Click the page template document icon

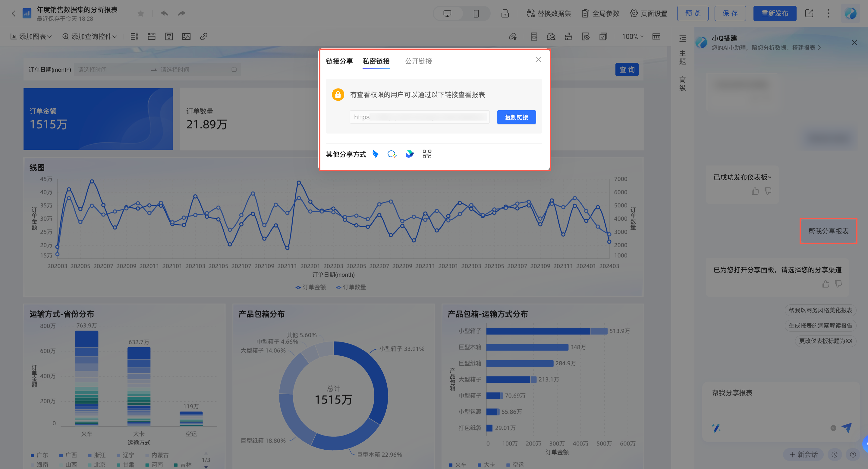tap(534, 36)
